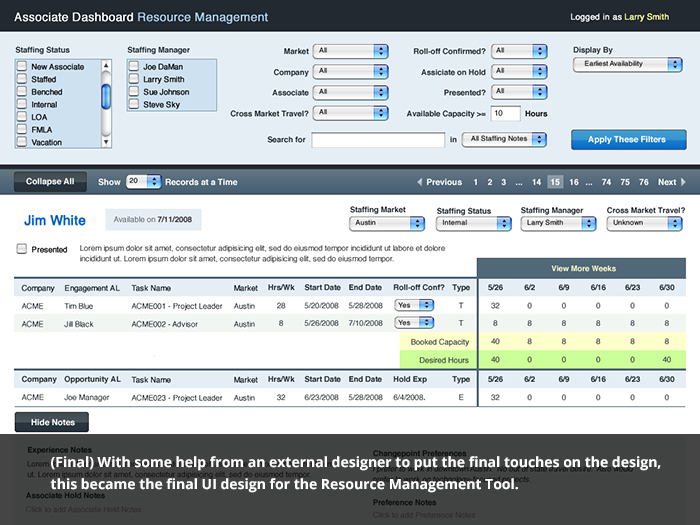Open the Display By Earliest Availability dropdown

pos(628,64)
